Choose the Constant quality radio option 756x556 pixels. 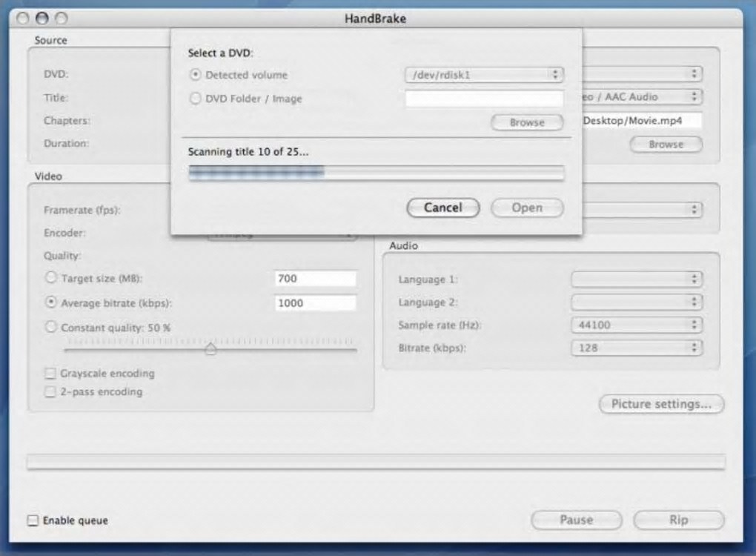(x=50, y=326)
